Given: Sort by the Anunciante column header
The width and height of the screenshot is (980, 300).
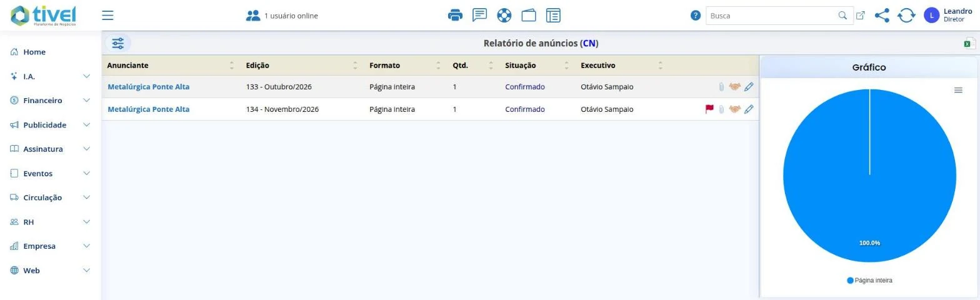Looking at the screenshot, I should coord(171,65).
